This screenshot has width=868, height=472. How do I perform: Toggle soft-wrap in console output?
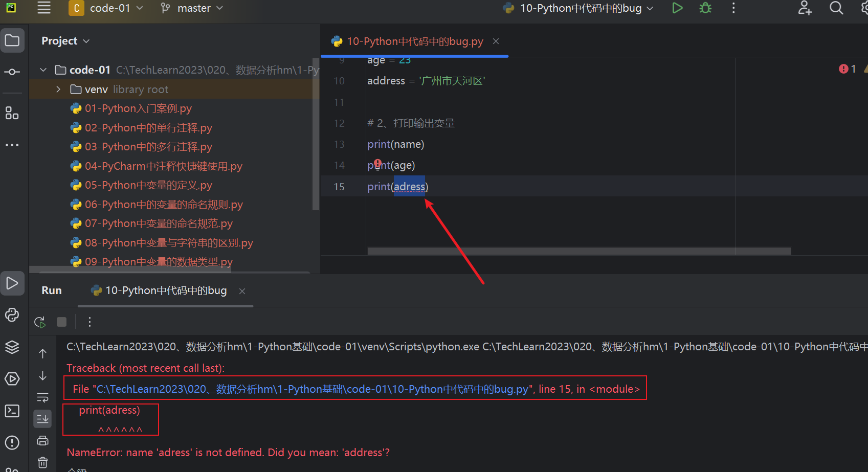43,397
